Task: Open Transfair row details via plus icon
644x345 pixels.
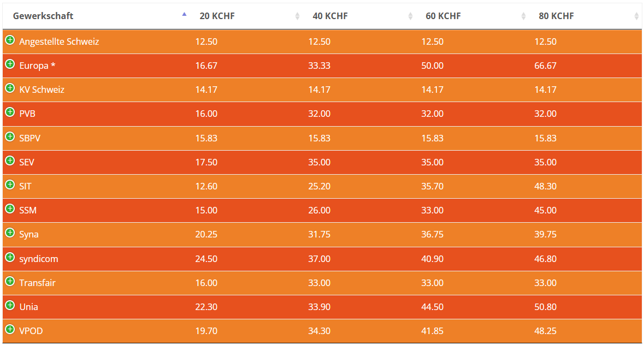Action: (10, 281)
